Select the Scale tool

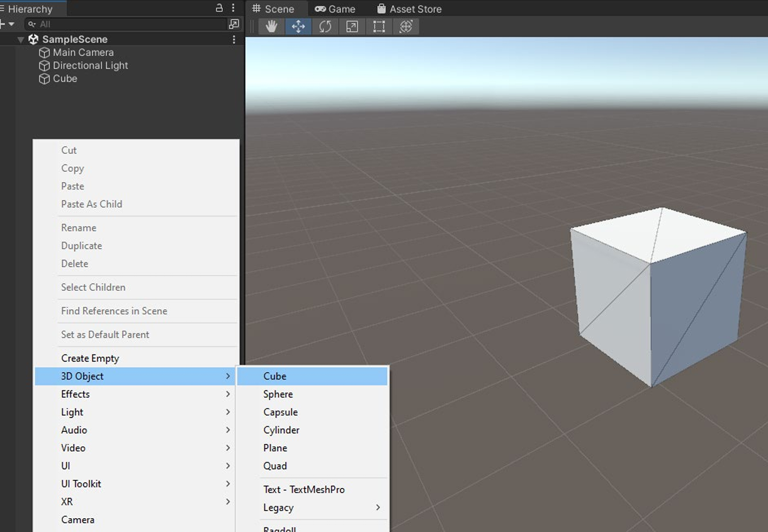(x=353, y=26)
